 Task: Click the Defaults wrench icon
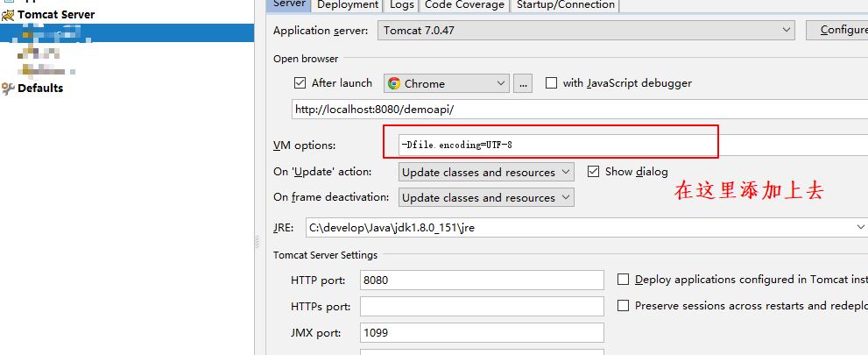9,89
